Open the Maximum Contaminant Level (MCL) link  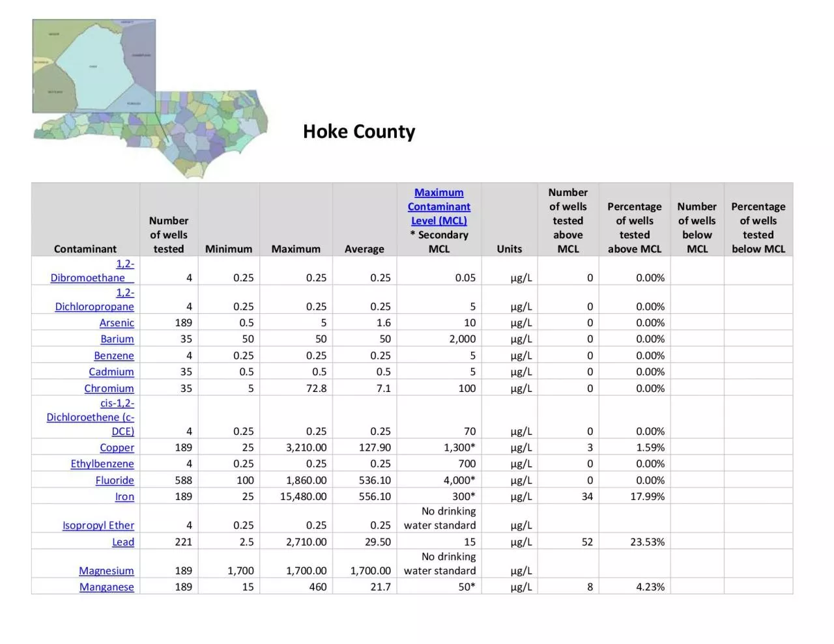point(439,206)
